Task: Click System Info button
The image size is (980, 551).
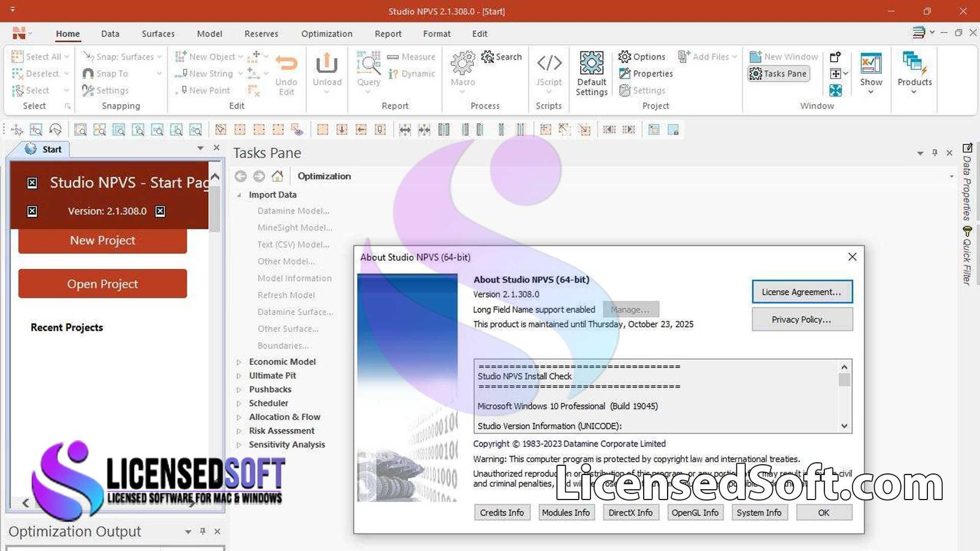Action: tap(759, 512)
